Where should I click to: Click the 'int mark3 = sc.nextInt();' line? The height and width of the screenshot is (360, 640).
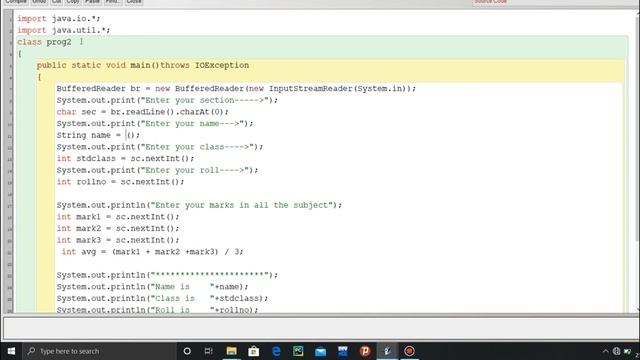pos(118,240)
